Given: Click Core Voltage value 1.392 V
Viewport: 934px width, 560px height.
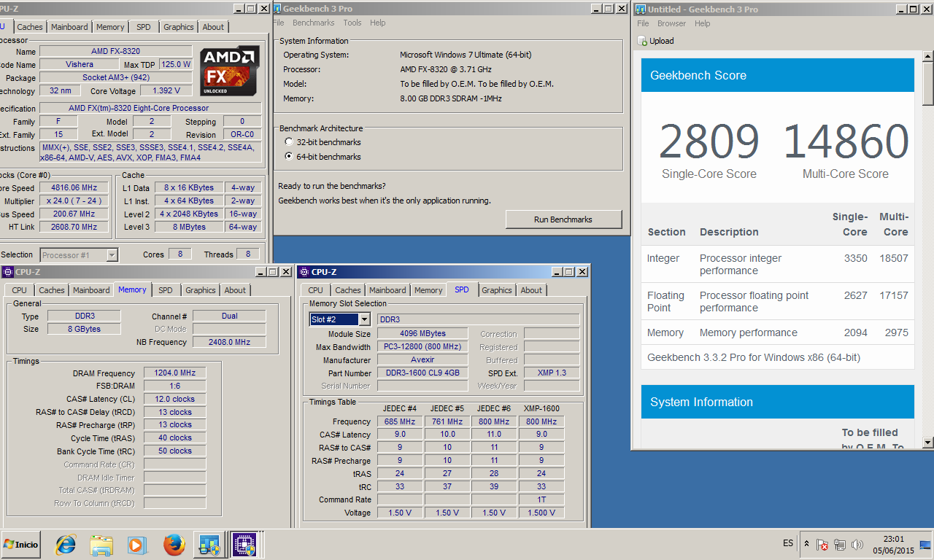Looking at the screenshot, I should pyautogui.click(x=166, y=91).
